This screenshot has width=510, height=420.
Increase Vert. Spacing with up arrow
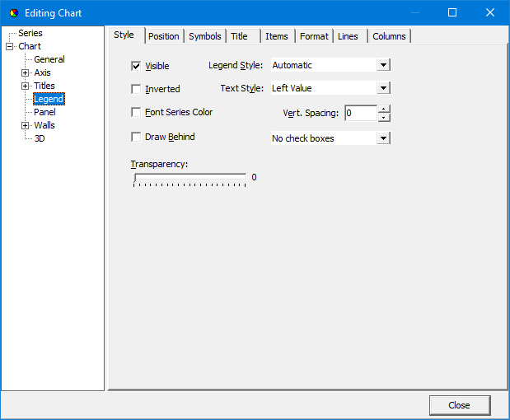384,109
